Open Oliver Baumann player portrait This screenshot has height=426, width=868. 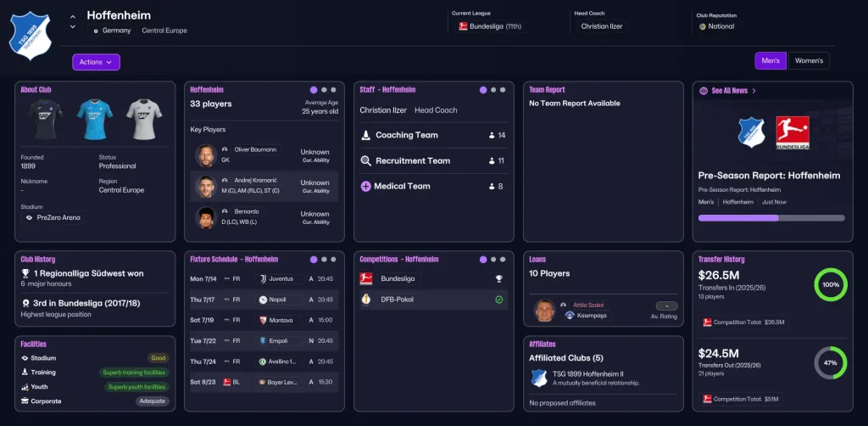(205, 155)
